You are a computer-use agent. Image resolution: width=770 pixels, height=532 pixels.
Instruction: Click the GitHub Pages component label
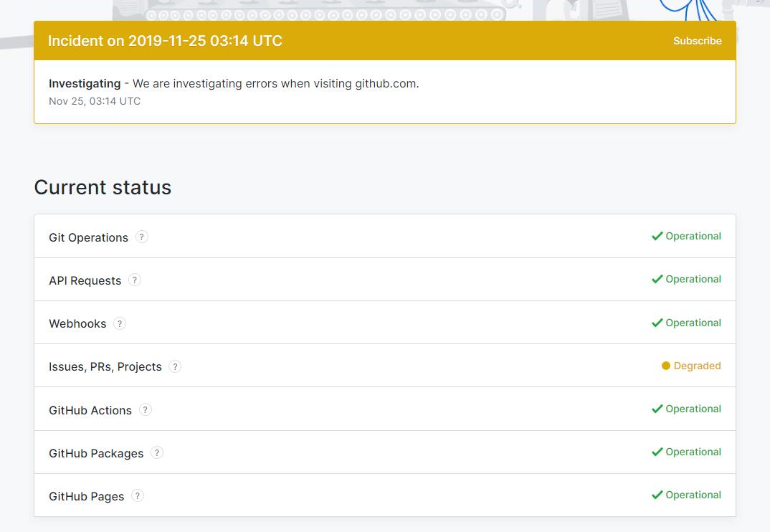click(86, 496)
